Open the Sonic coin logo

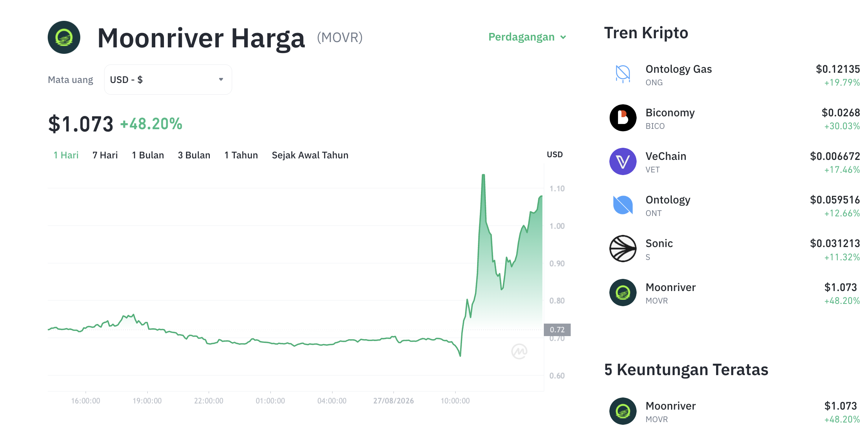(x=623, y=249)
